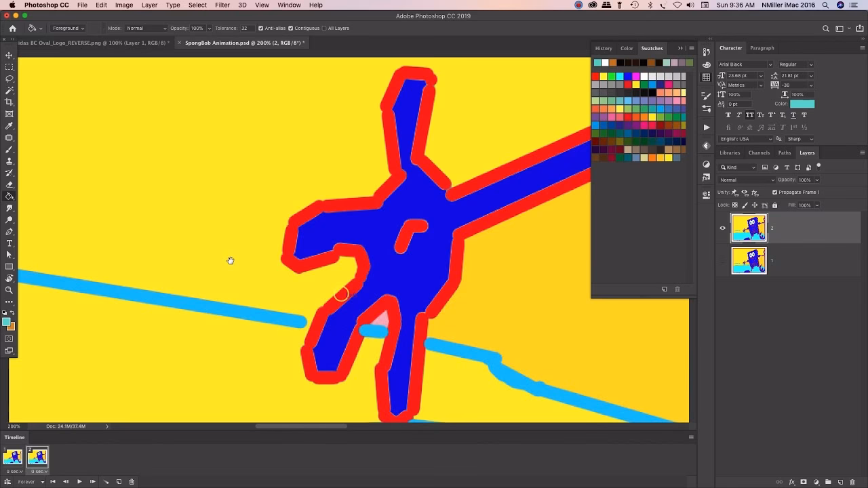The image size is (868, 488).
Task: Select the Move tool
Action: (8, 56)
